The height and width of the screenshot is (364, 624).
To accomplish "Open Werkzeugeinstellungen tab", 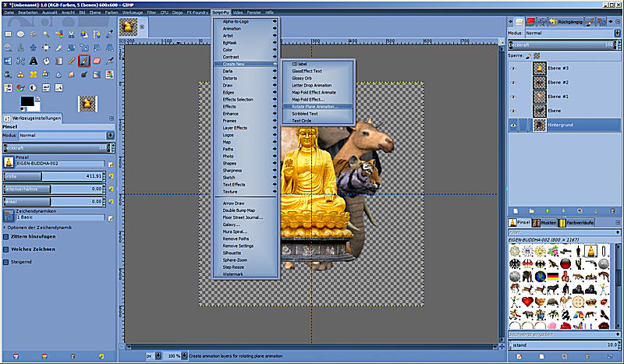I will pos(33,118).
